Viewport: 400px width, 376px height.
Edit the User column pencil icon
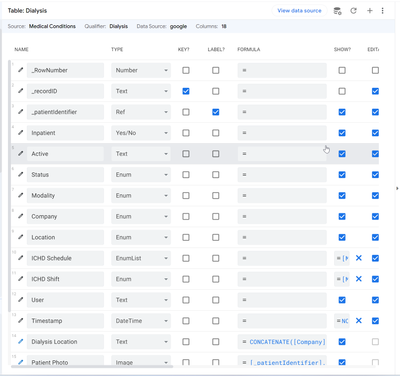click(x=21, y=300)
